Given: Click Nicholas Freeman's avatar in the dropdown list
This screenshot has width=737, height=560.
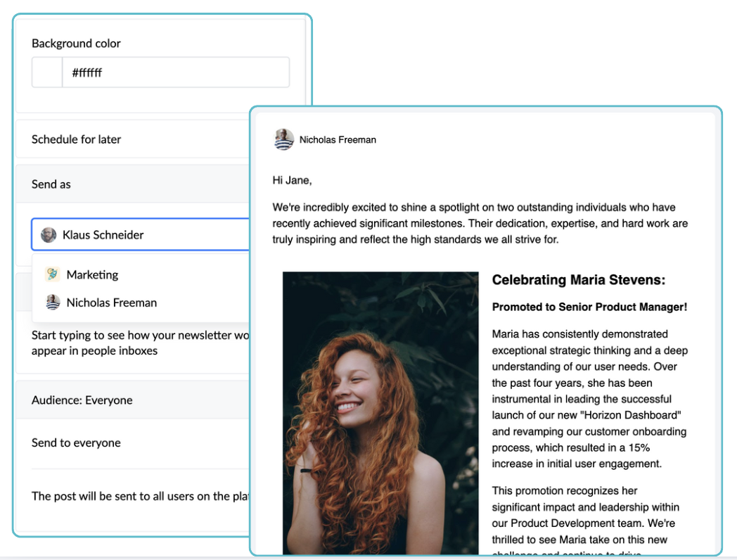Looking at the screenshot, I should coord(53,302).
